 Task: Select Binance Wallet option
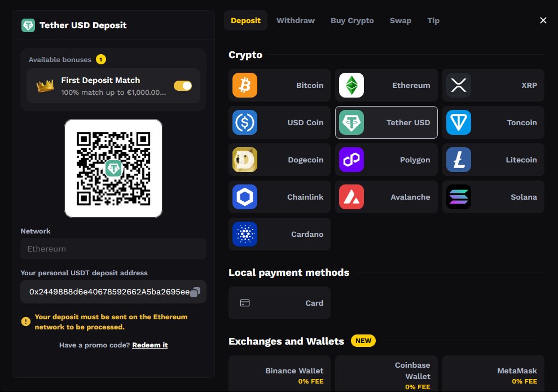coord(279,373)
